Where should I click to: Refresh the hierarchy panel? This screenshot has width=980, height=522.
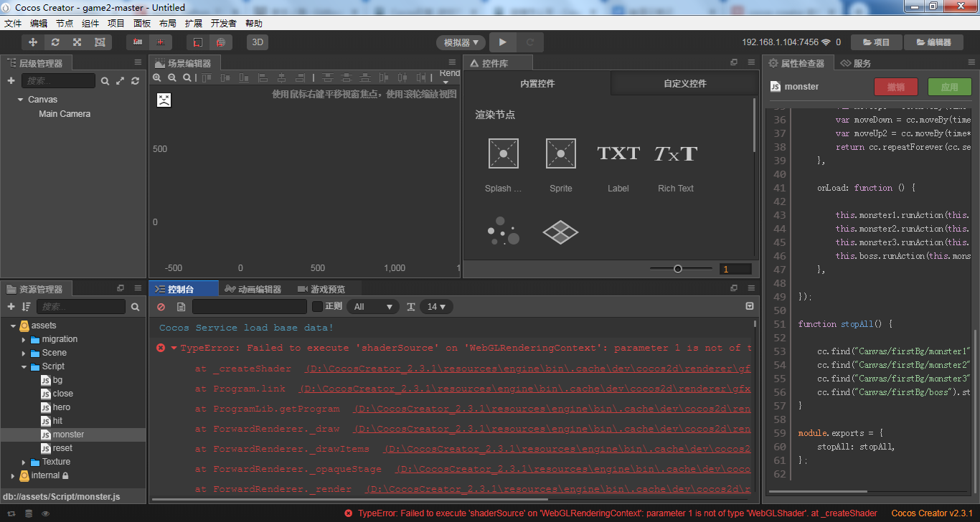click(x=135, y=81)
